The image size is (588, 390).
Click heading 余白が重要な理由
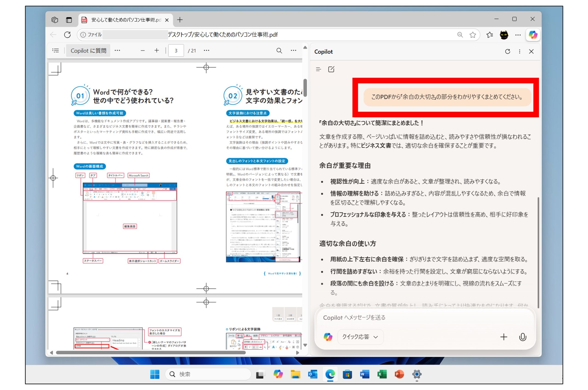(x=345, y=166)
